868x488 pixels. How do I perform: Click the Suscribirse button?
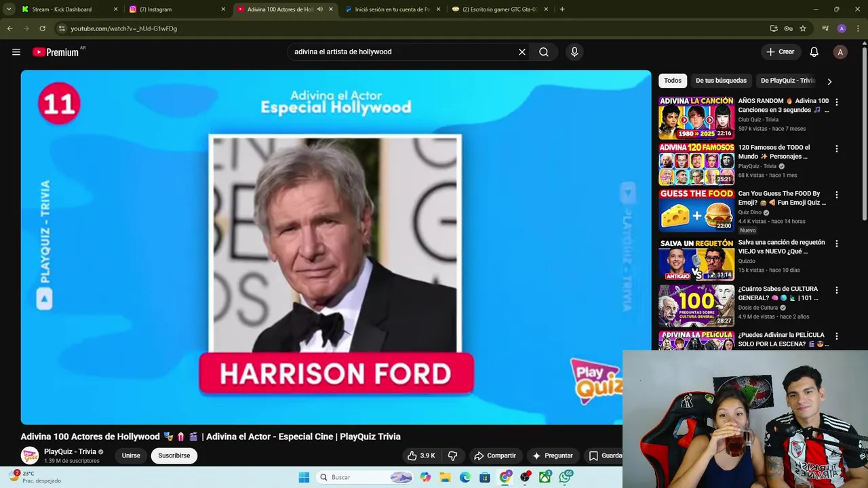coord(174,455)
